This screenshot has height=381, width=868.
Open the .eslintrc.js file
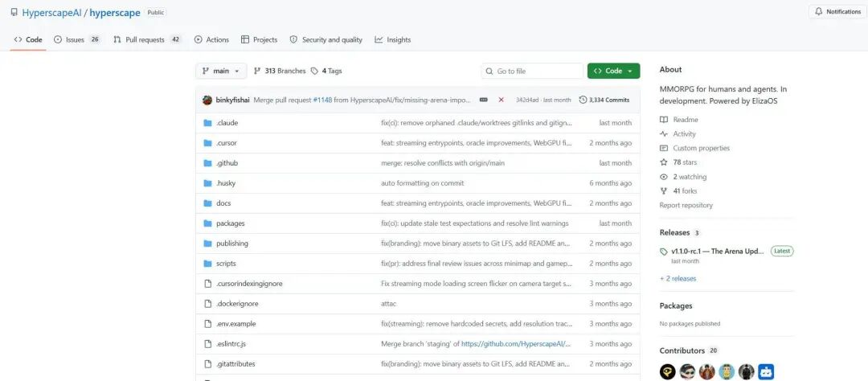231,344
